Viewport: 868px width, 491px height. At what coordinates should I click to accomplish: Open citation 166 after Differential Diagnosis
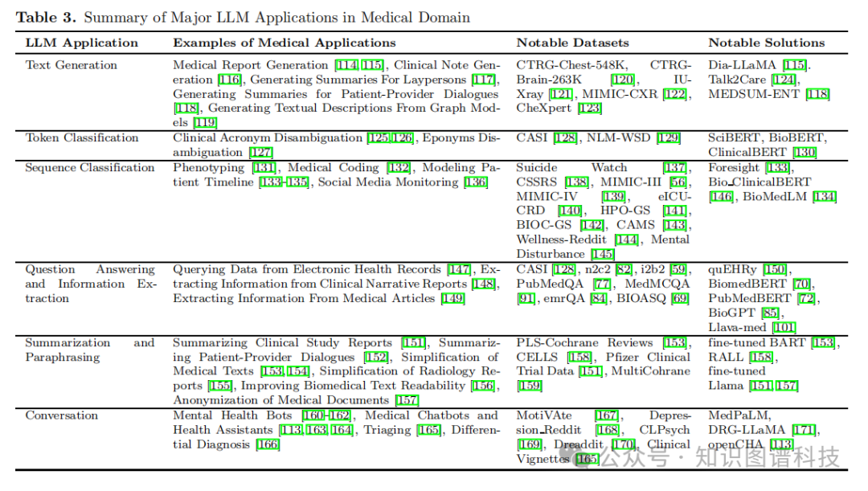coord(268,444)
